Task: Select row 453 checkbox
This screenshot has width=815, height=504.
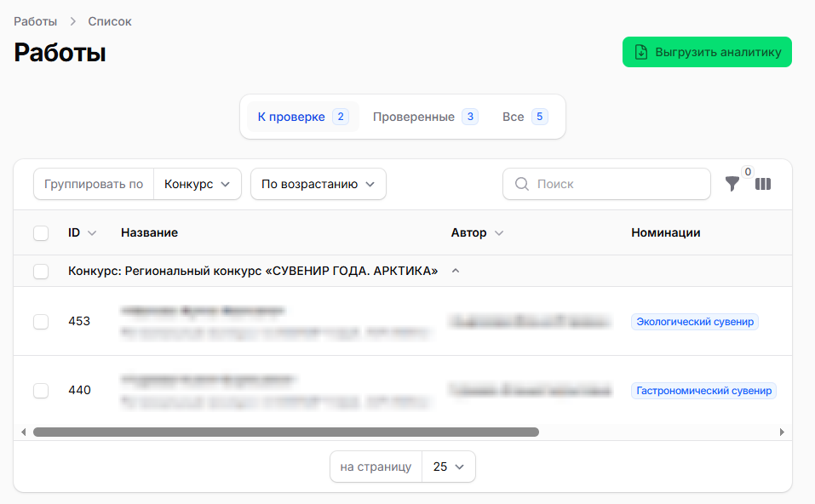Action: pyautogui.click(x=41, y=322)
